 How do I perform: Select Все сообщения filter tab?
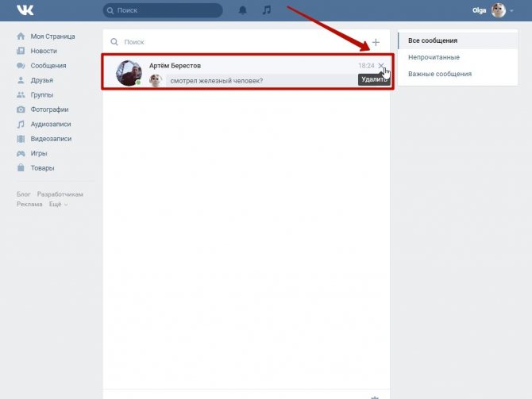458,40
